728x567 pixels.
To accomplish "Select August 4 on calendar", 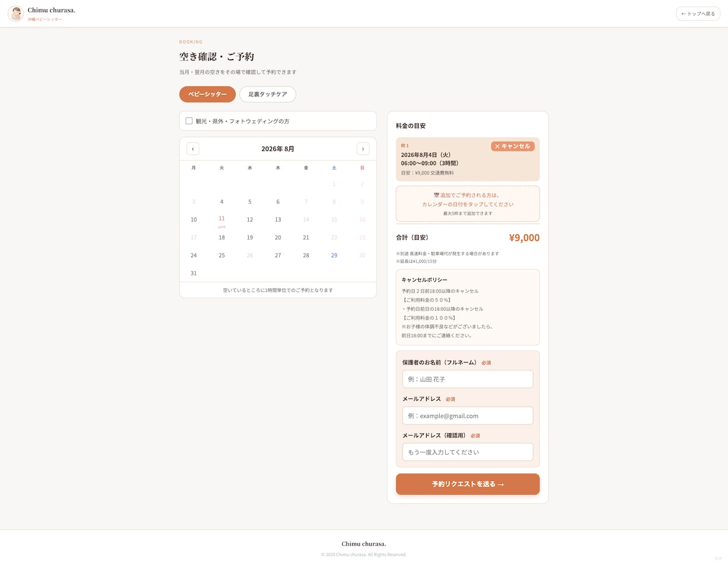I will pos(221,202).
